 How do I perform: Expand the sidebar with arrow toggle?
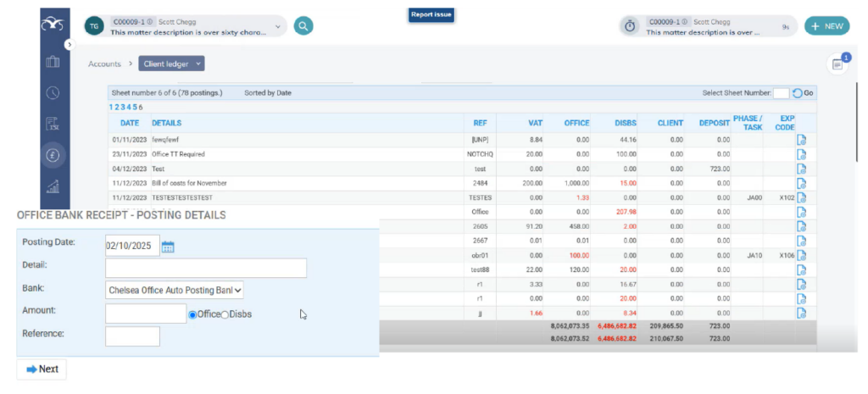pyautogui.click(x=70, y=44)
